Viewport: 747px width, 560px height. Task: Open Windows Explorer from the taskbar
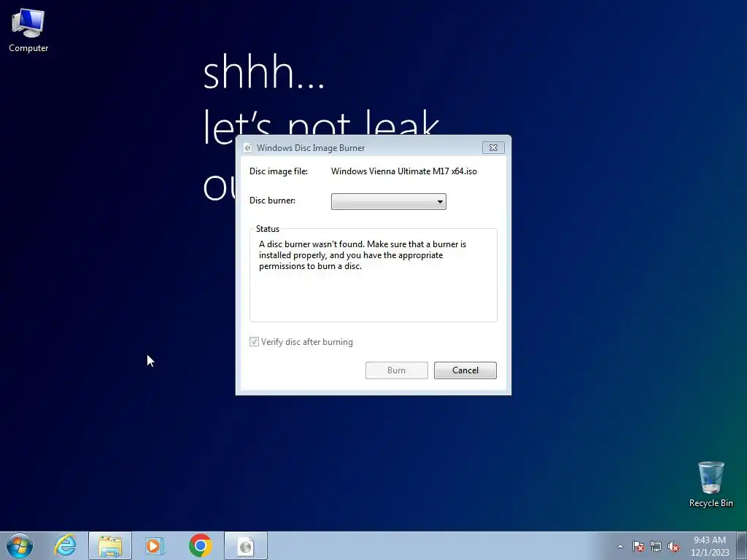pos(110,545)
